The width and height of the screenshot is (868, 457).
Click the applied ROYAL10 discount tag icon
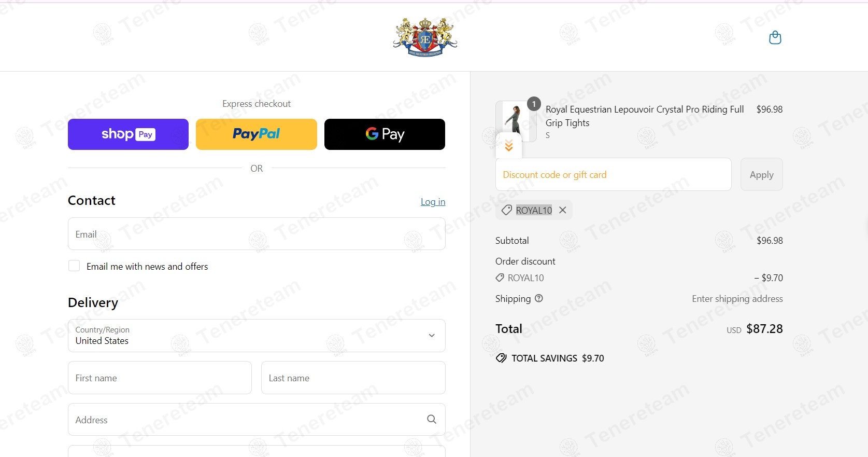(507, 210)
